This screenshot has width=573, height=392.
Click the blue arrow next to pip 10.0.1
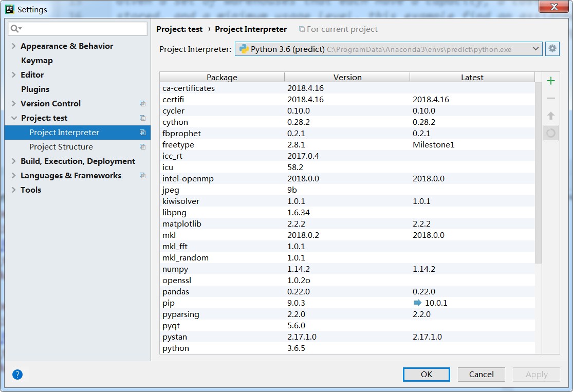pyautogui.click(x=417, y=303)
